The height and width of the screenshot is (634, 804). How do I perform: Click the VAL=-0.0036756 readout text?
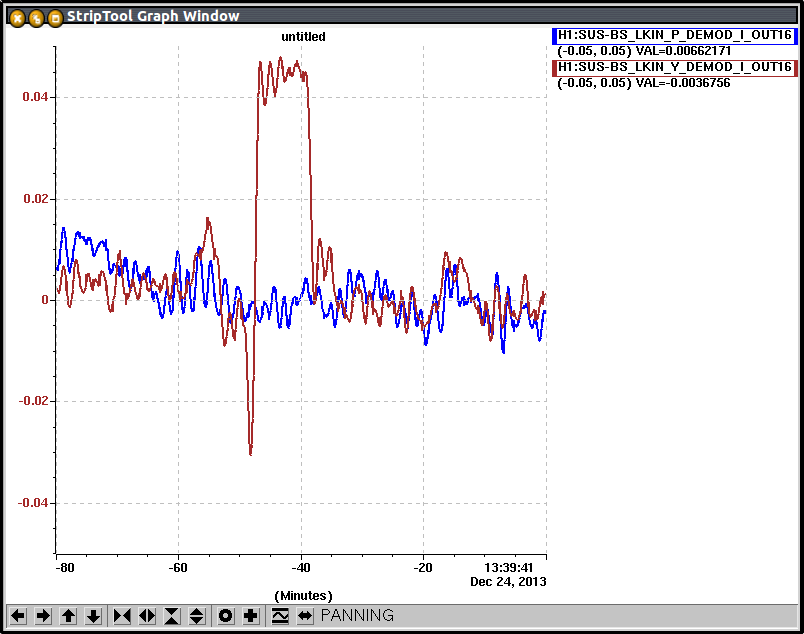coord(683,83)
